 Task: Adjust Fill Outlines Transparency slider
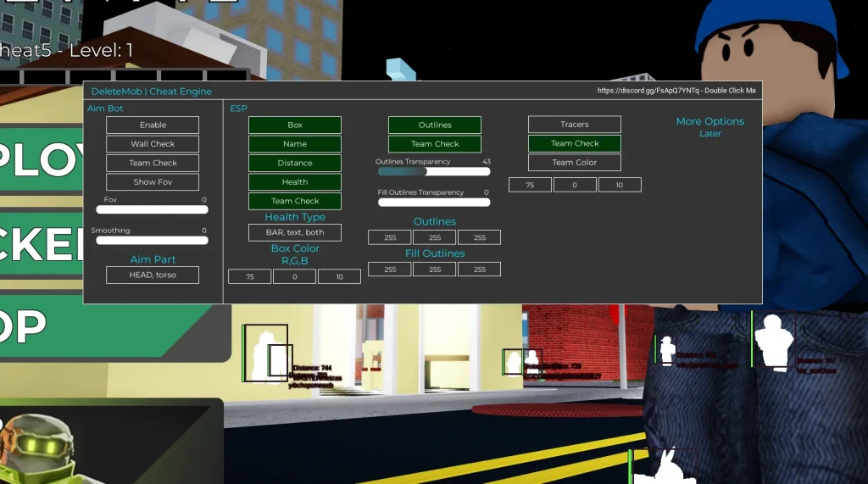point(434,202)
